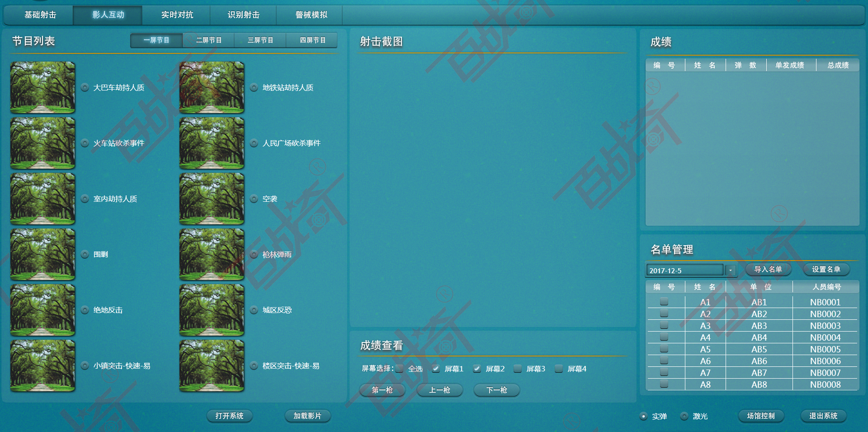
Task: Click the 第一枪 button
Action: (382, 390)
